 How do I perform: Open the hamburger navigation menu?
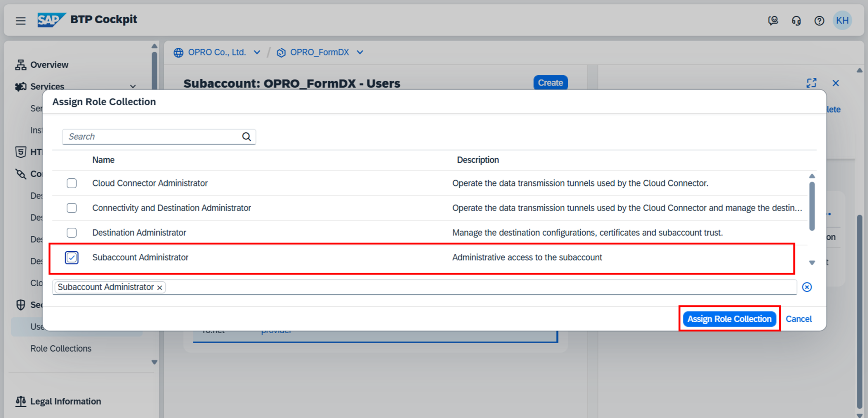(x=20, y=21)
